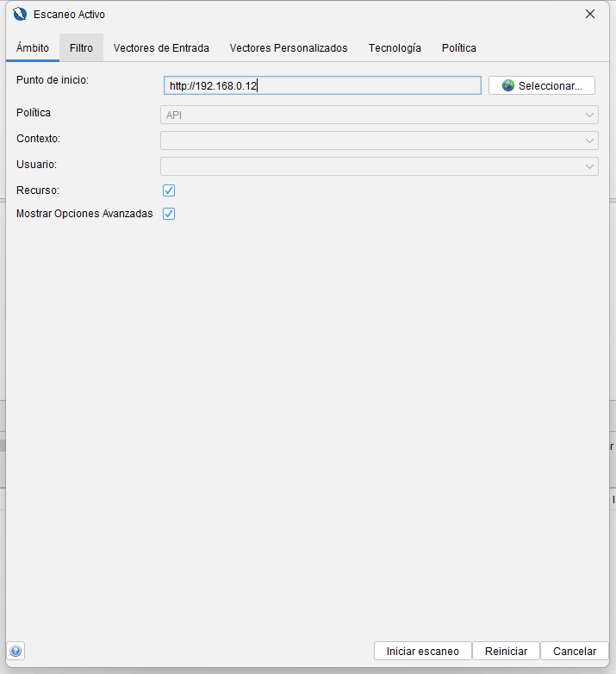The height and width of the screenshot is (674, 616).
Task: Click the Punto de inicio URL field
Action: 322,86
